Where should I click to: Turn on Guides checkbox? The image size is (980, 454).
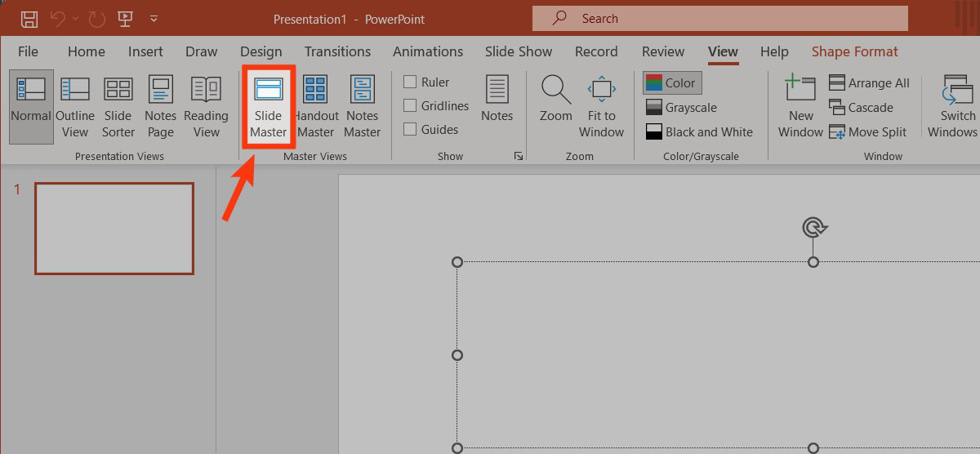410,129
